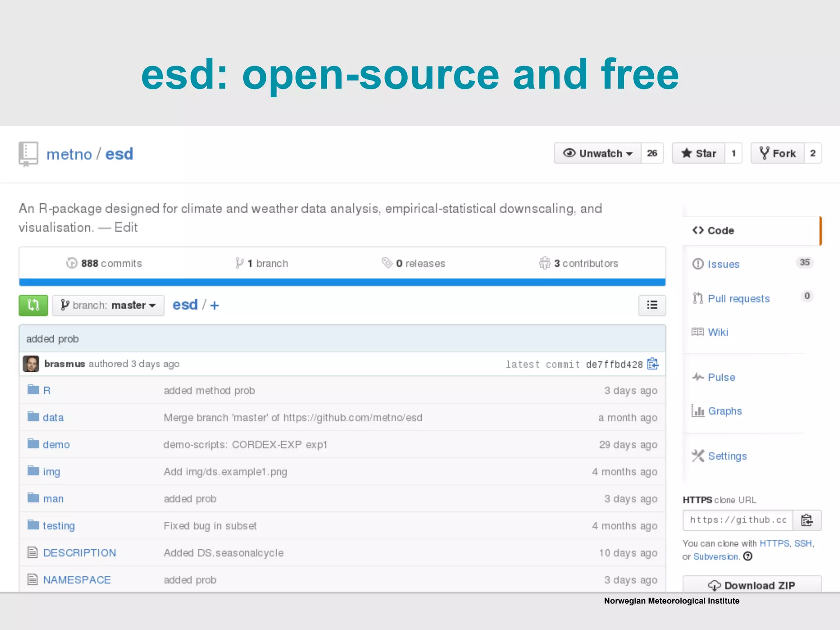Open the 888 commits link
The height and width of the screenshot is (630, 840).
point(104,263)
